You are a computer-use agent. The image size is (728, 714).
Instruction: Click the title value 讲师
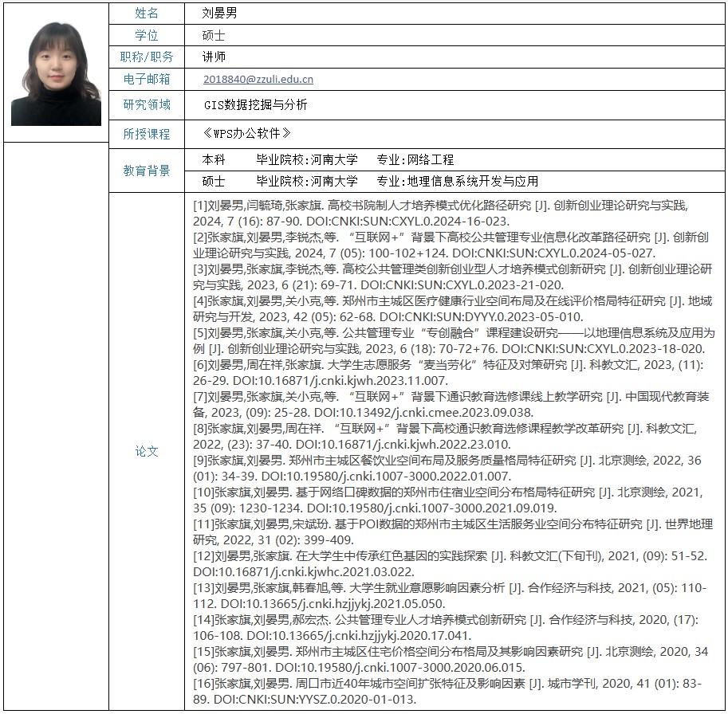(214, 57)
